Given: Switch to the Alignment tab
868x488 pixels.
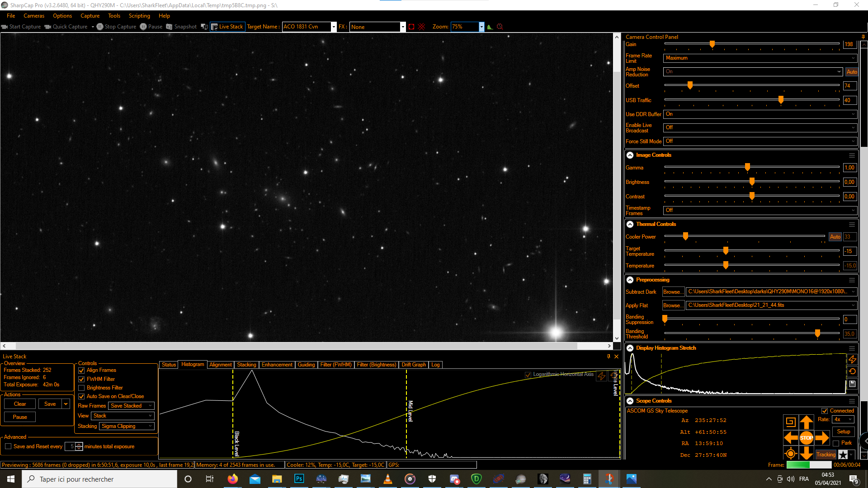Looking at the screenshot, I should tap(220, 365).
